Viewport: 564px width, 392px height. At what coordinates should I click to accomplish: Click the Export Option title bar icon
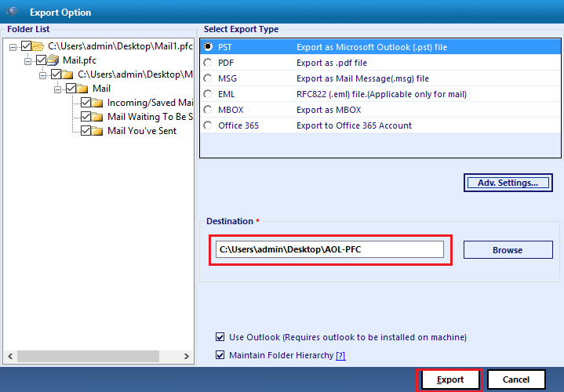coord(13,12)
